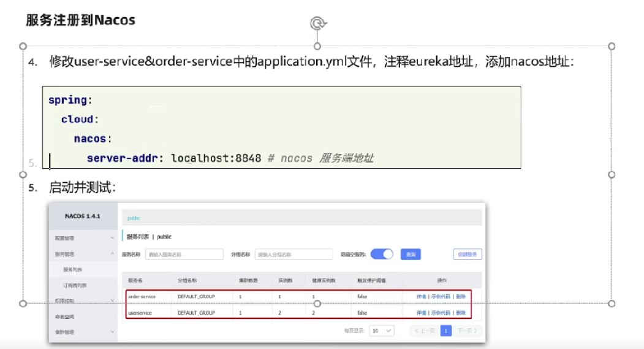This screenshot has width=644, height=349.
Task: Expand the 权限控制 sidebar chevron
Action: pyautogui.click(x=112, y=301)
